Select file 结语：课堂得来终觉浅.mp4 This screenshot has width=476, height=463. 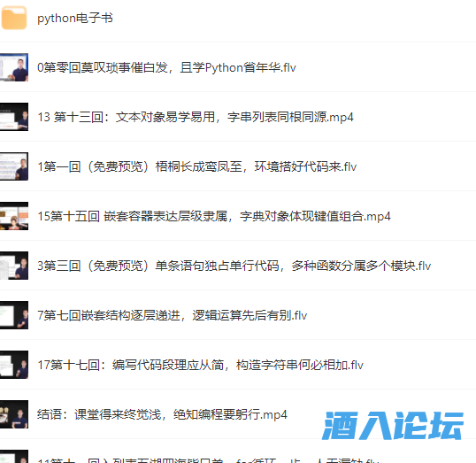162,414
